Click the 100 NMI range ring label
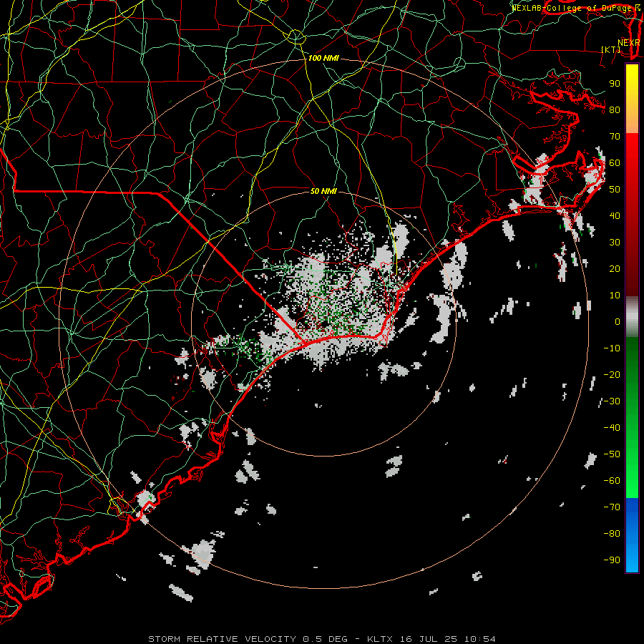The width and height of the screenshot is (644, 644). 323,59
